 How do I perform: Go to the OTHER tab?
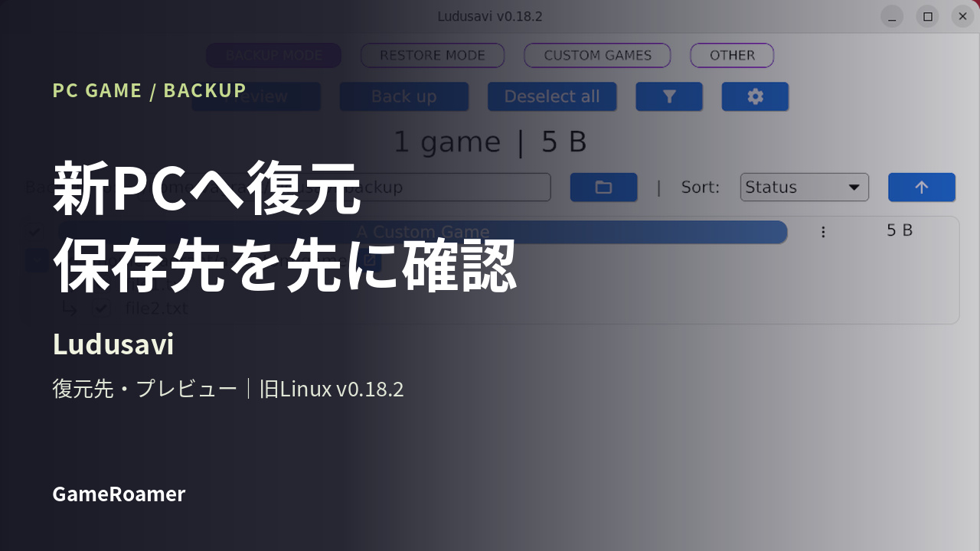[x=732, y=55]
